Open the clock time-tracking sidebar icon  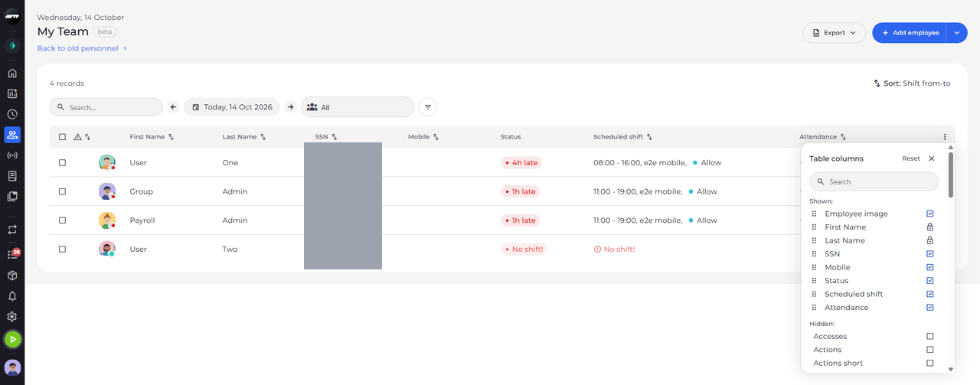coord(12,115)
